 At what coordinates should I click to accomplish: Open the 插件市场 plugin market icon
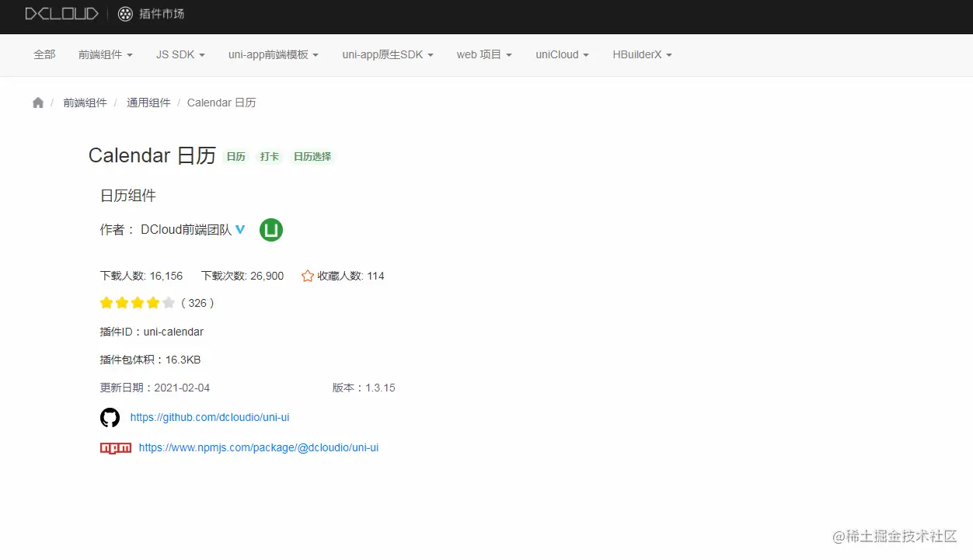coord(125,13)
